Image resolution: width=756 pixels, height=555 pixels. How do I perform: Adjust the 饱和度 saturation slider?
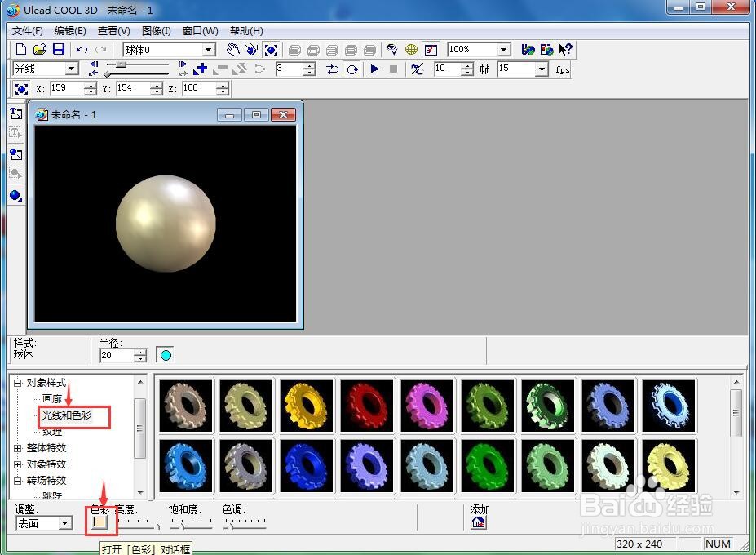point(191,523)
